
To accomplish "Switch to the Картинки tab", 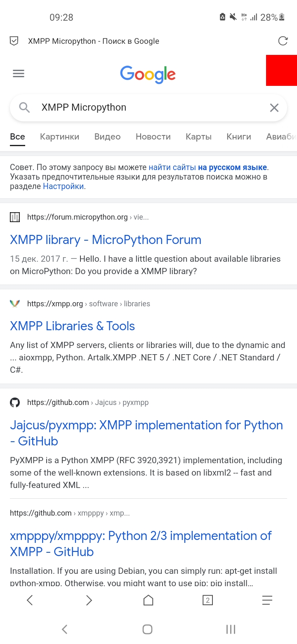I will click(x=59, y=137).
